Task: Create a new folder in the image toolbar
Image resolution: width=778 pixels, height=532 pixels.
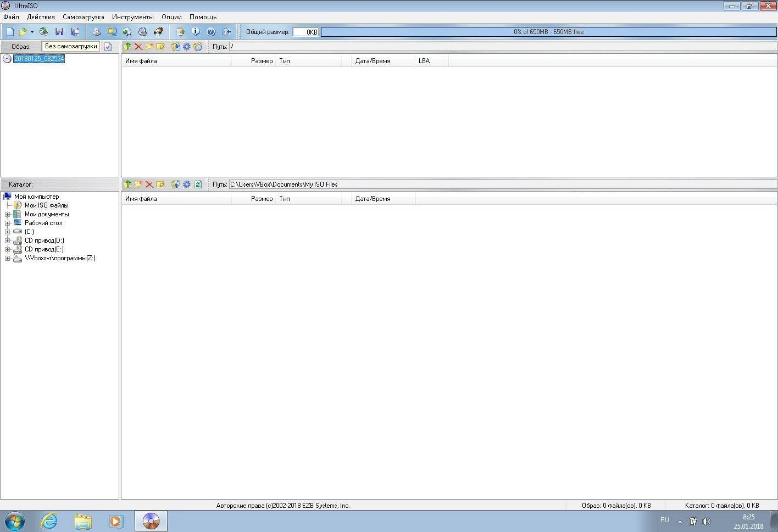Action: point(149,47)
